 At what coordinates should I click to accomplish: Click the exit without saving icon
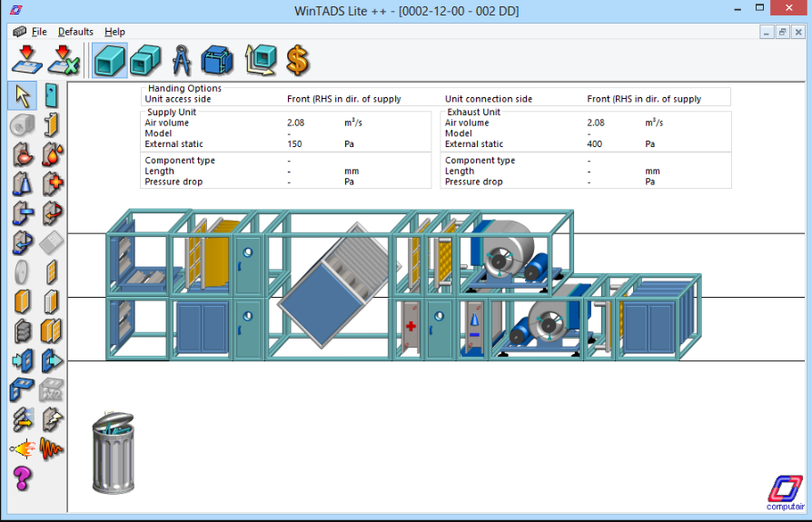coord(64,60)
